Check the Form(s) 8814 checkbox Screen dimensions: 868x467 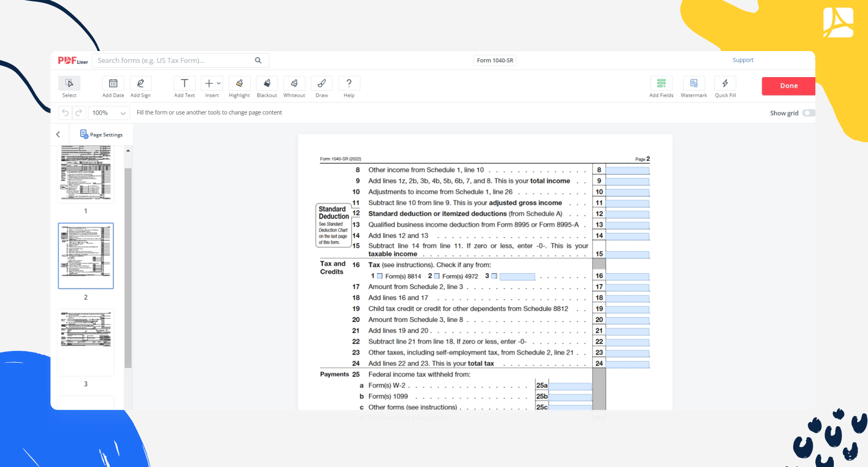[380, 276]
